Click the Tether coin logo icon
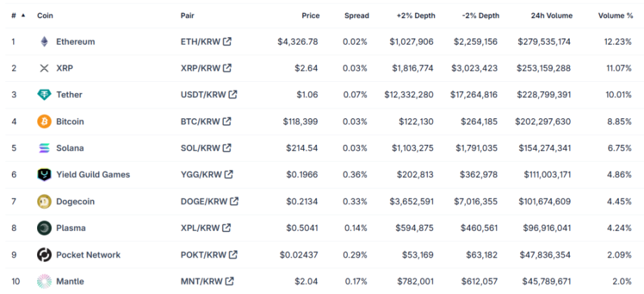644x294 pixels. click(44, 95)
